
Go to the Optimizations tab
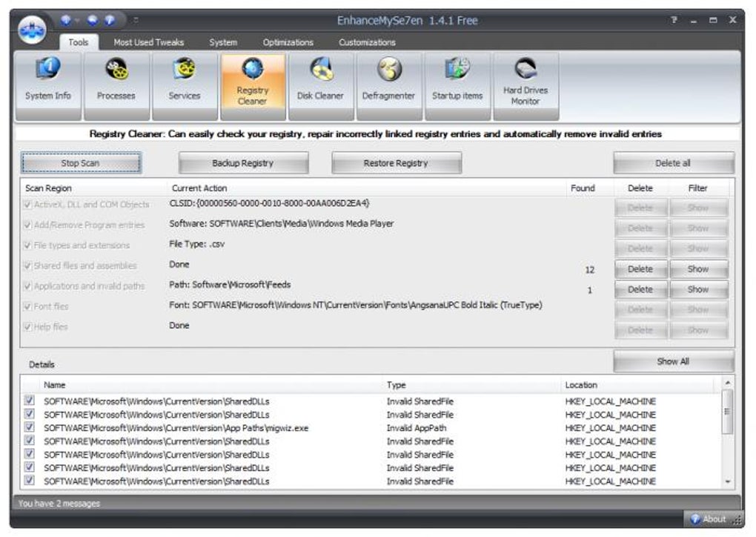pos(288,42)
